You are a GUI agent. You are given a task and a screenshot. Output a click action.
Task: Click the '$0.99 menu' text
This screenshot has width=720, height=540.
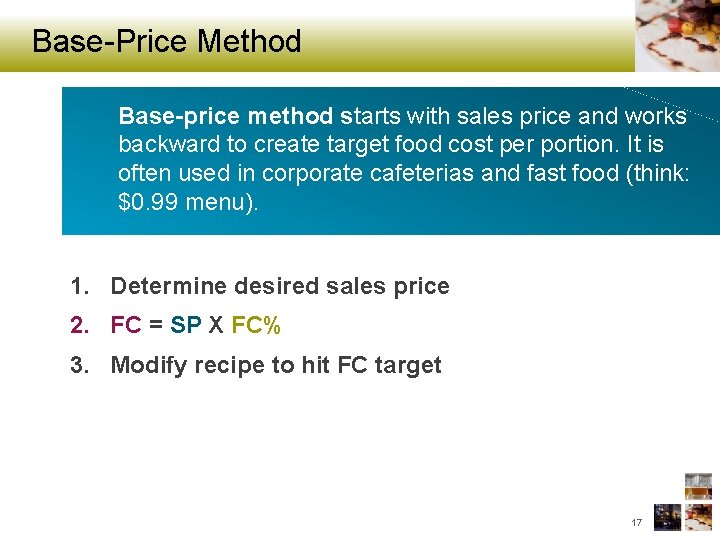[x=186, y=203]
